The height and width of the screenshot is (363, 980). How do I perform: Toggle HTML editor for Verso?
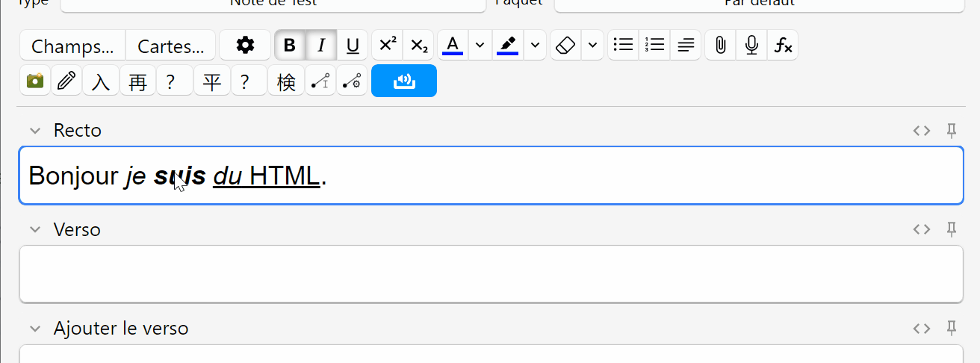922,229
